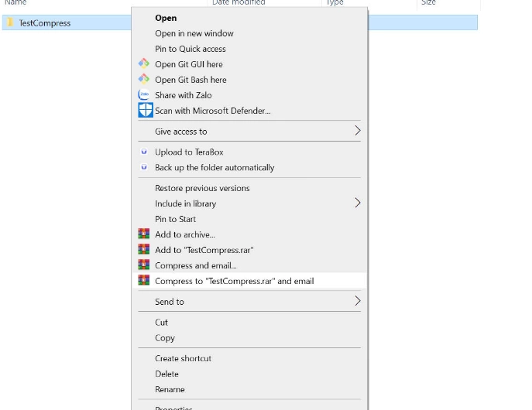Choose Open from the context menu
The image size is (532, 410).
(x=249, y=18)
